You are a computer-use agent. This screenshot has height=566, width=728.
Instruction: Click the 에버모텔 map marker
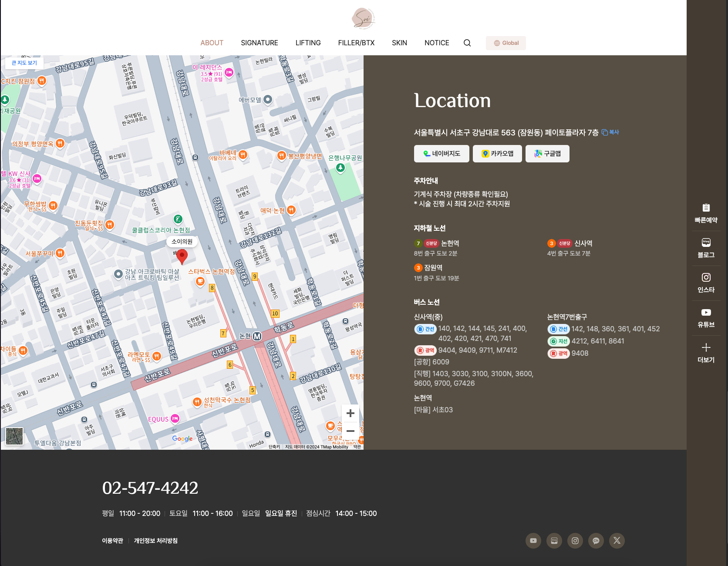pos(268,100)
